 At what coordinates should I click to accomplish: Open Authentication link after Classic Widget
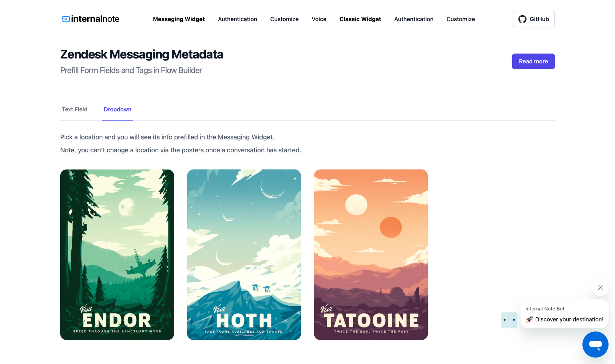[414, 19]
